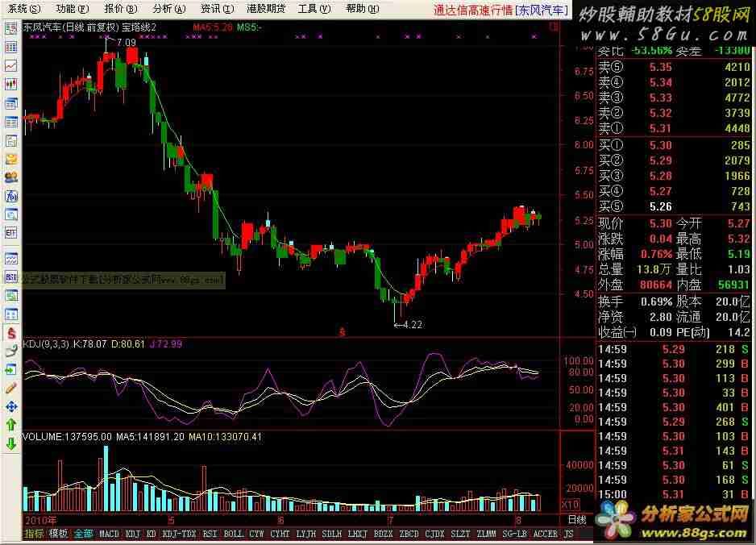756x545 pixels.
Task: Click the intraday line chart sidebar icon
Action: 11,65
